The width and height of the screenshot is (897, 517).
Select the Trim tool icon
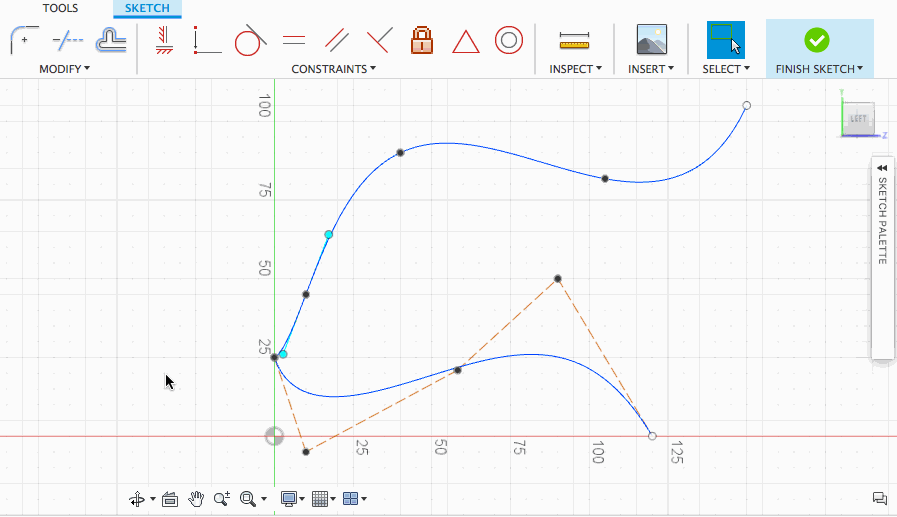(x=68, y=40)
